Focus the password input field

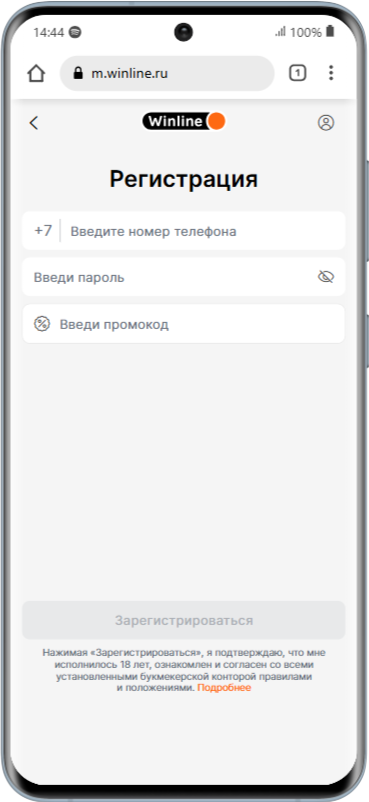(184, 277)
